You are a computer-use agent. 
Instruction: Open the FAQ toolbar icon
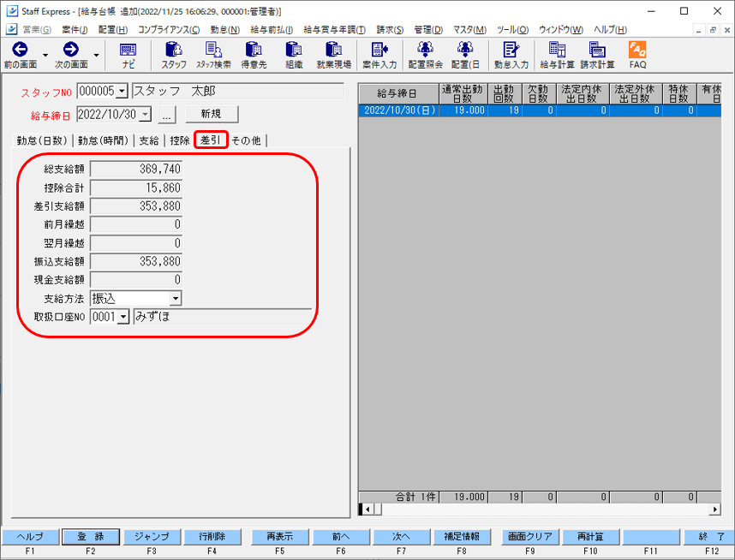636,51
